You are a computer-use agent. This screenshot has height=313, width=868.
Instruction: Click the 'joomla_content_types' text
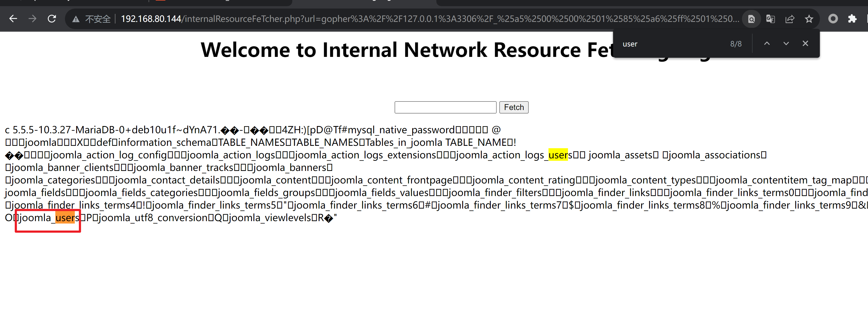coord(646,180)
